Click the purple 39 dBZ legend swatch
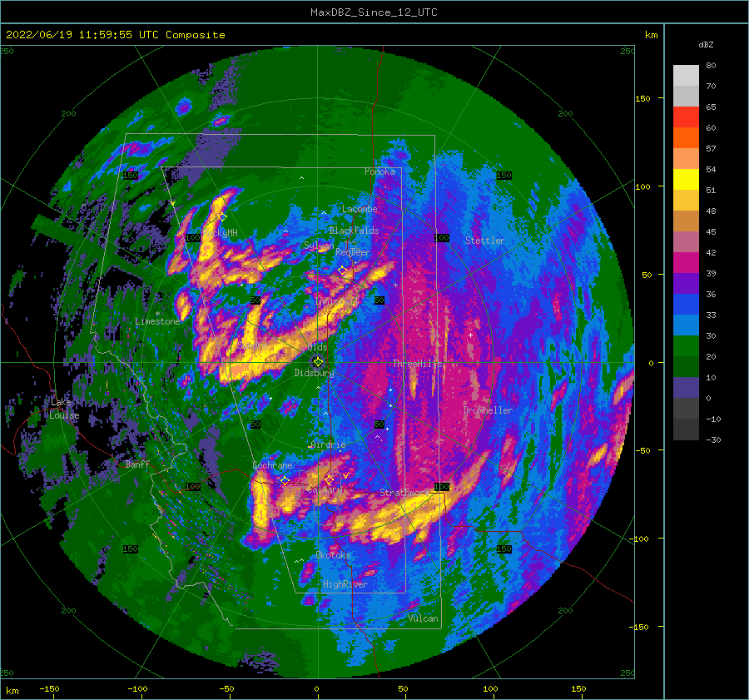Screen dimensions: 749x700 (686, 284)
